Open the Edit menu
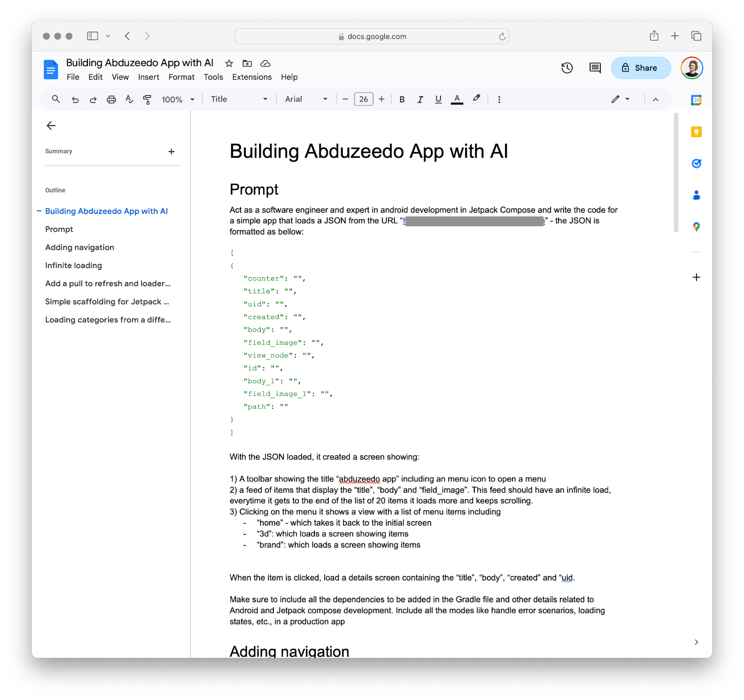744x700 pixels. point(95,77)
